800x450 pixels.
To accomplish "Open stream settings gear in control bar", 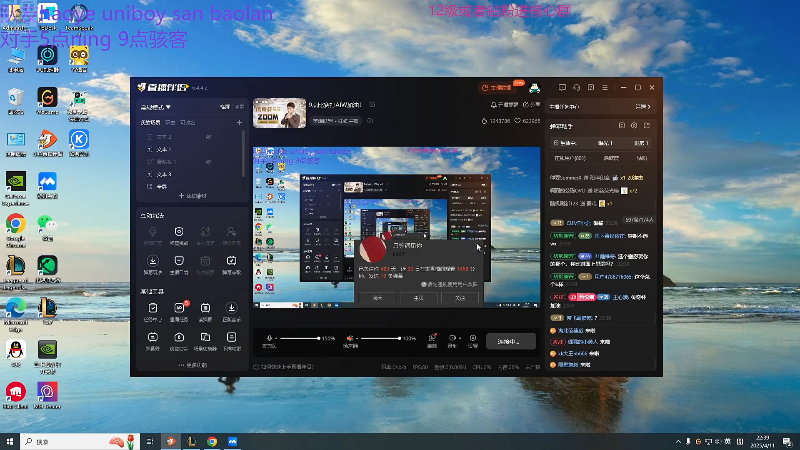I will [473, 340].
